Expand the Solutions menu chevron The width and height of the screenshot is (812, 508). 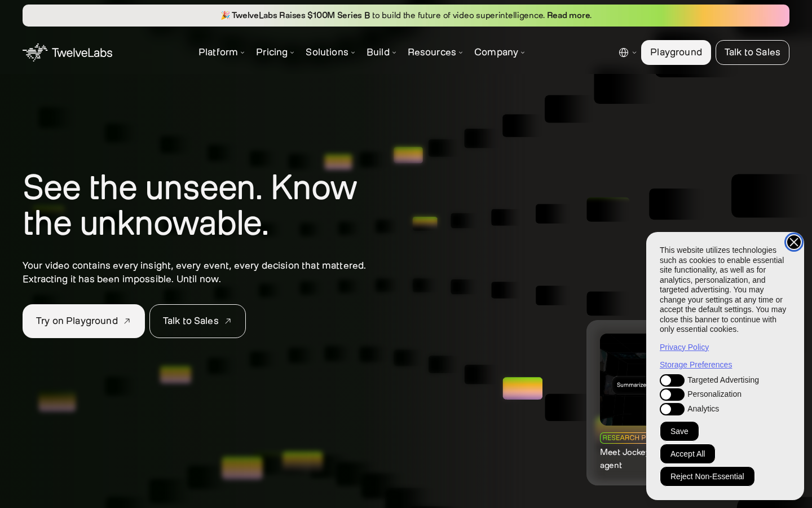click(x=353, y=52)
